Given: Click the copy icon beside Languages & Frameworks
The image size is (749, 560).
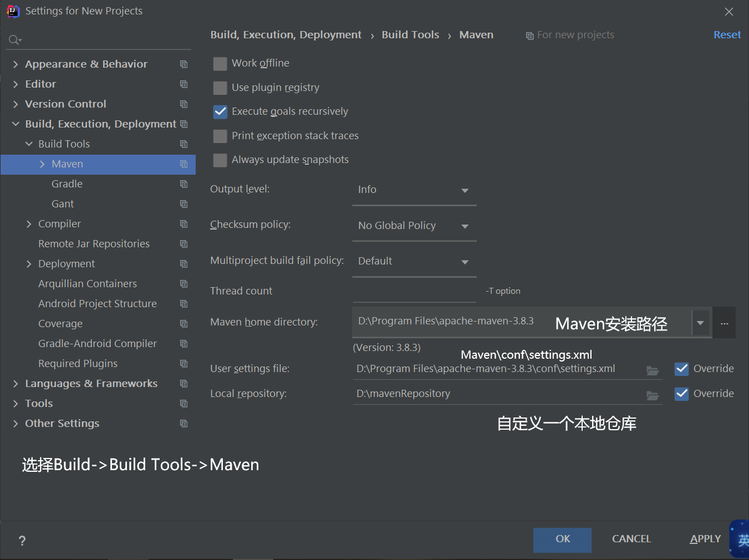Looking at the screenshot, I should tap(184, 384).
